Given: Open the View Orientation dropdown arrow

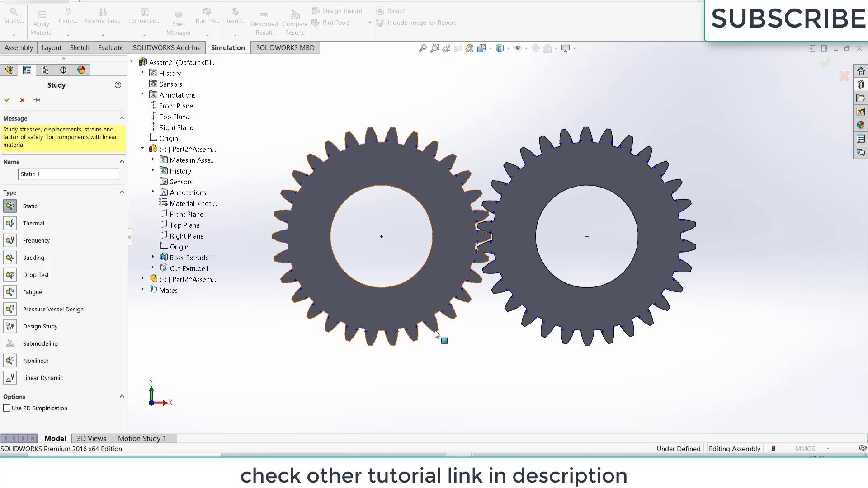Looking at the screenshot, I should 508,48.
